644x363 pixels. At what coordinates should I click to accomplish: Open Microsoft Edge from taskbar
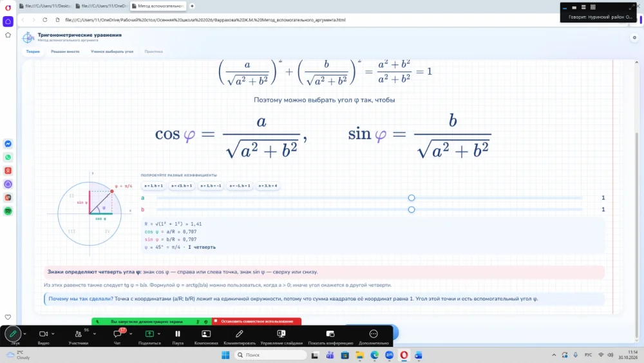[x=374, y=355]
